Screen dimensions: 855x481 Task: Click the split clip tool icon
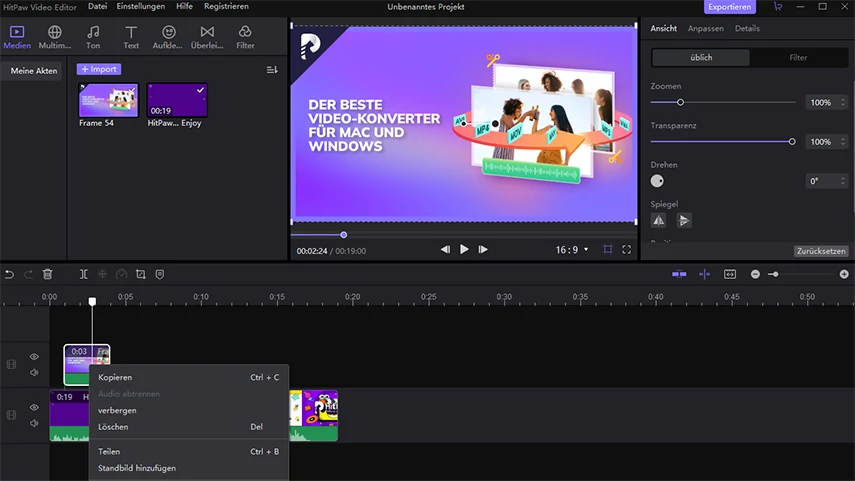[83, 274]
